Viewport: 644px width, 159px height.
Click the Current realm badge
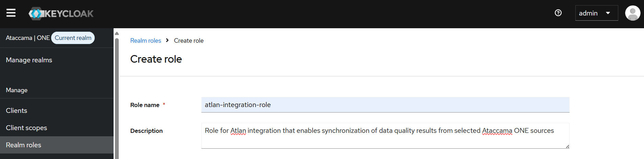point(73,38)
